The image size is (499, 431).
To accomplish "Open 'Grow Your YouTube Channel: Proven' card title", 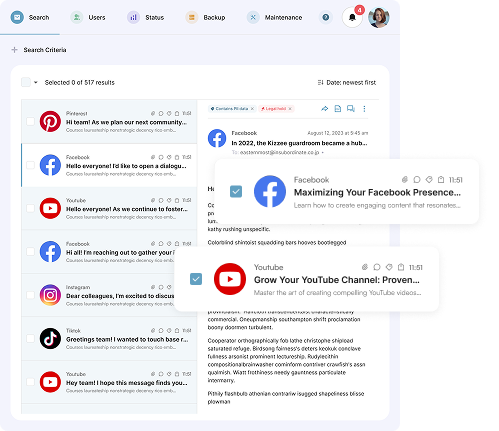I will [x=337, y=280].
